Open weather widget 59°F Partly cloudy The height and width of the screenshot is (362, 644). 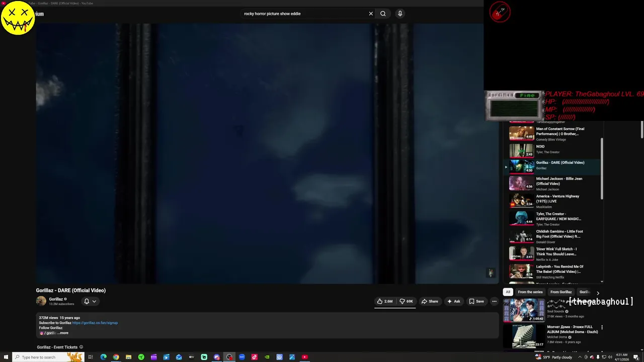554,357
